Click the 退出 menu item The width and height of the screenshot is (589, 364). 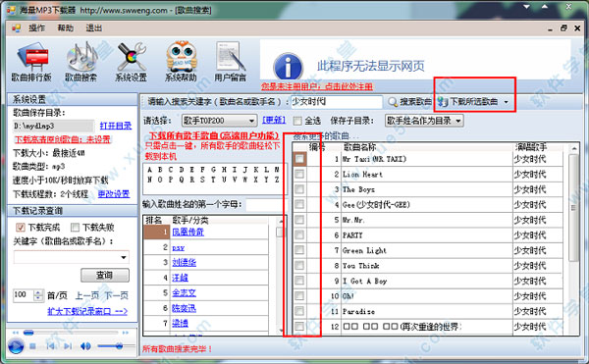click(x=94, y=28)
